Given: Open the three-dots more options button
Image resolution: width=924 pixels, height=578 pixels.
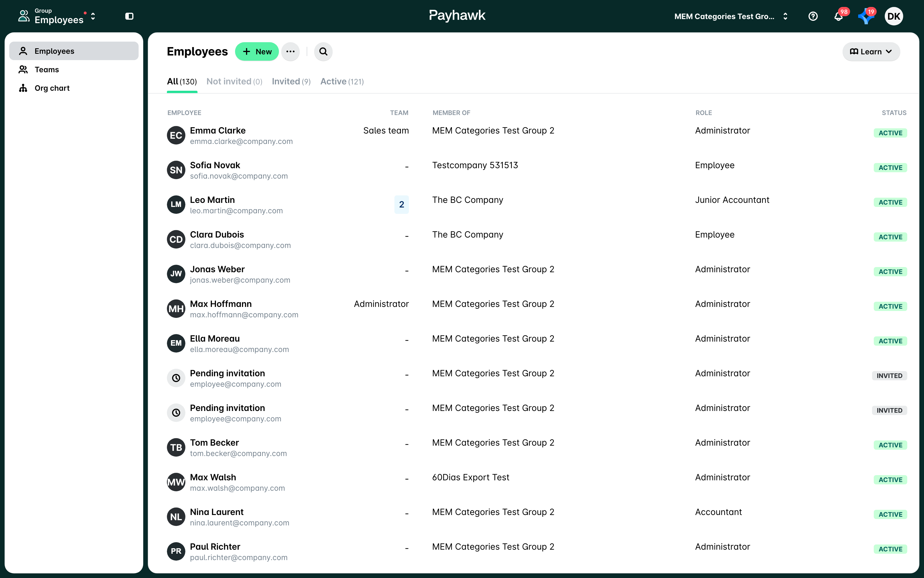Looking at the screenshot, I should [290, 52].
